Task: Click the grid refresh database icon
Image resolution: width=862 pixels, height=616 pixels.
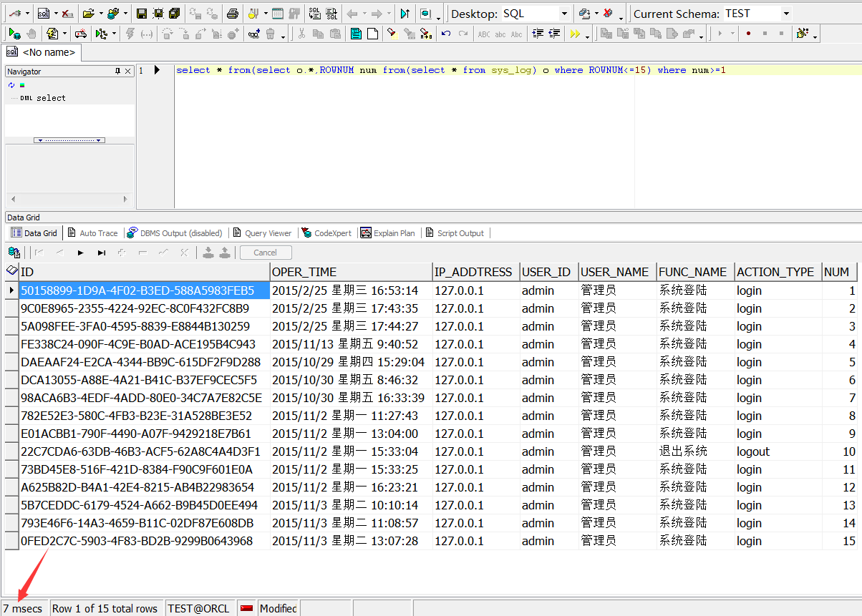Action: point(14,253)
